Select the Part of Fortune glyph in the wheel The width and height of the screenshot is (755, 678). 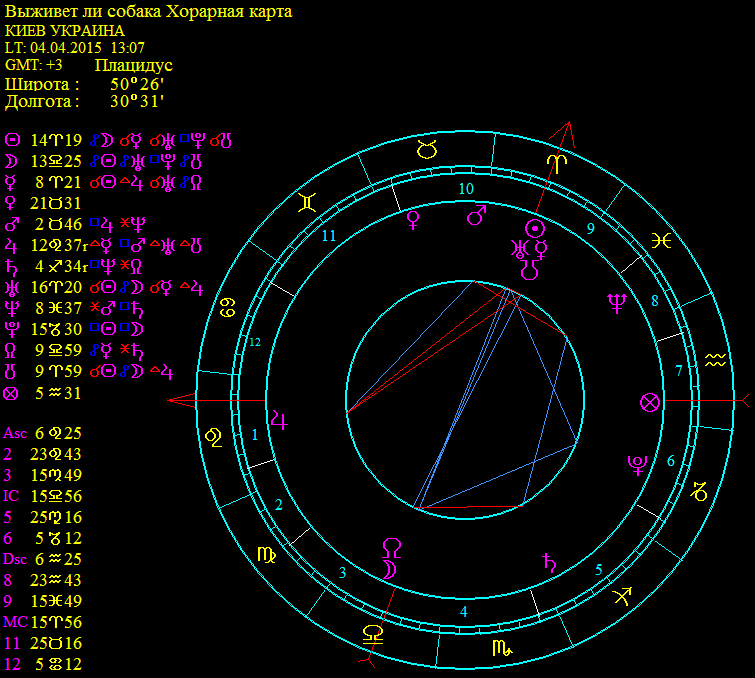[x=650, y=403]
